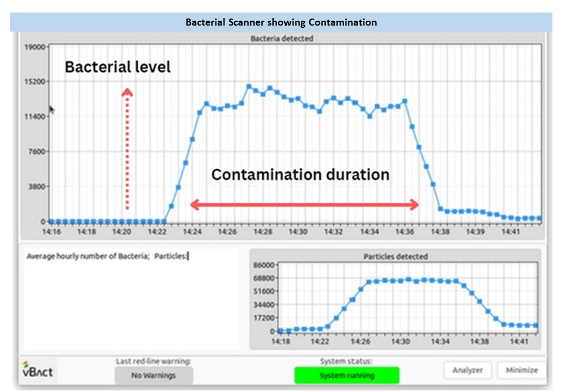
Task: Select the Contamination duration annotation text
Action: coord(300,175)
